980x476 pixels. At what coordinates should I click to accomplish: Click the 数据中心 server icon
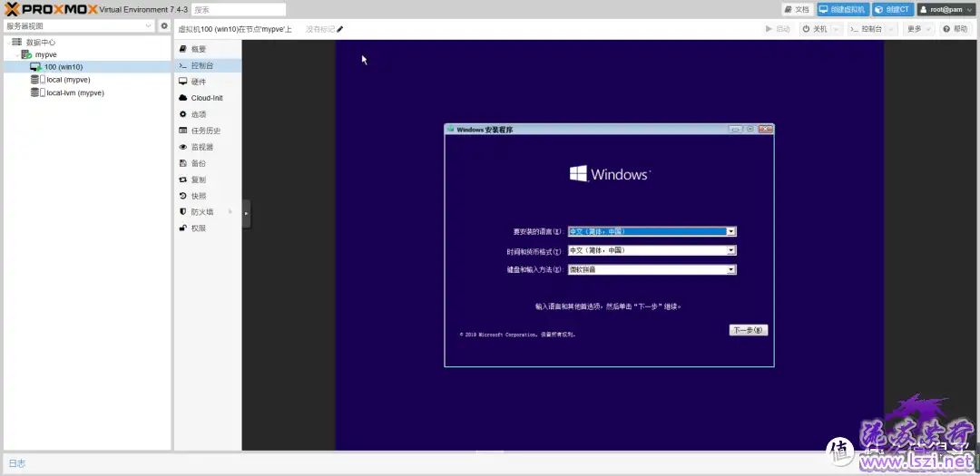pyautogui.click(x=17, y=42)
